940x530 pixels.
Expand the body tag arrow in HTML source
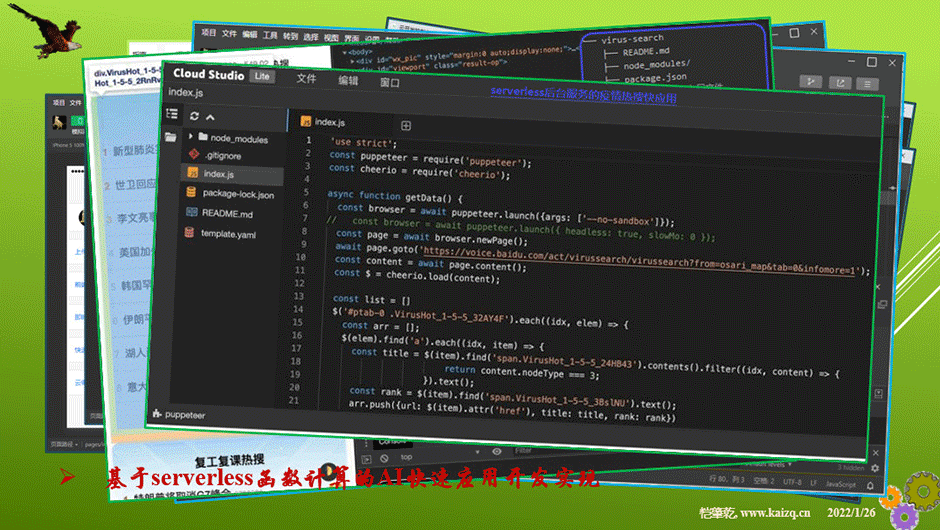pyautogui.click(x=344, y=52)
